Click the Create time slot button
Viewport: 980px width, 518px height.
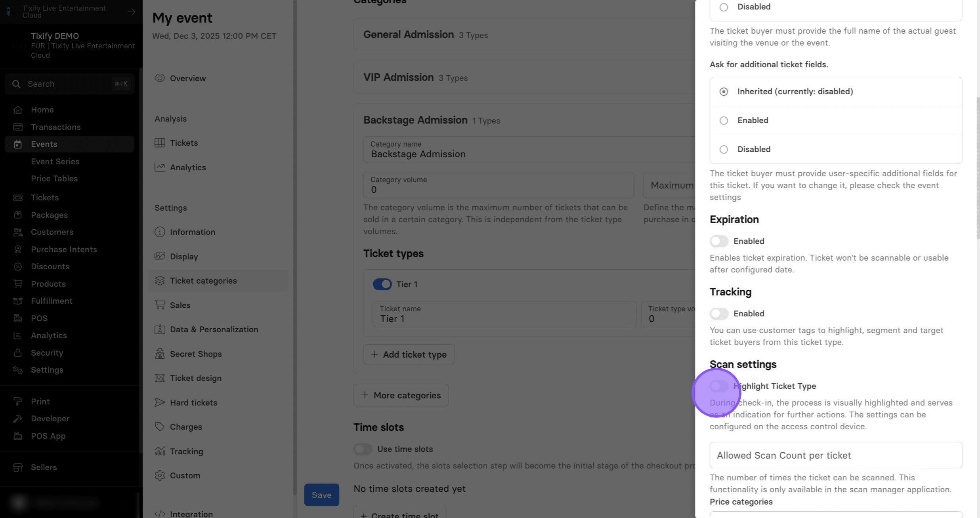(399, 512)
